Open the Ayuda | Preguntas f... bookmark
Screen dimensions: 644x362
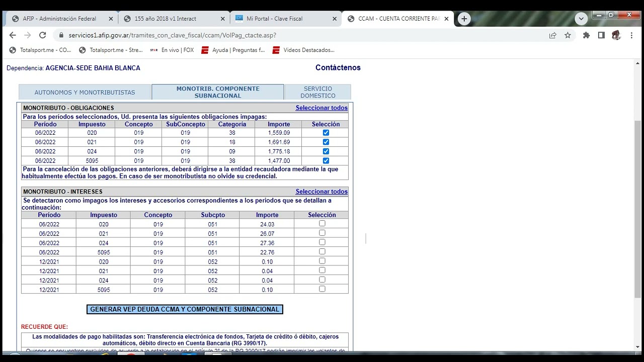click(233, 50)
